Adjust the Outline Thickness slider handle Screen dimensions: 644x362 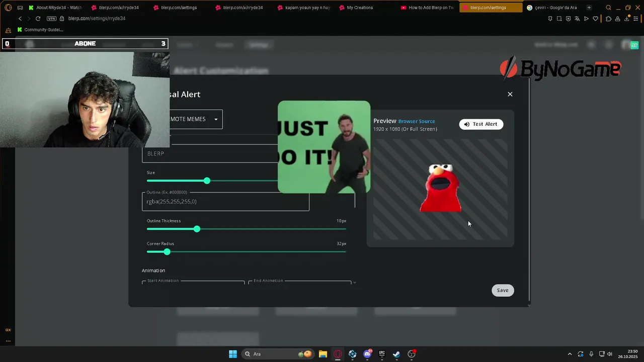pos(197,229)
